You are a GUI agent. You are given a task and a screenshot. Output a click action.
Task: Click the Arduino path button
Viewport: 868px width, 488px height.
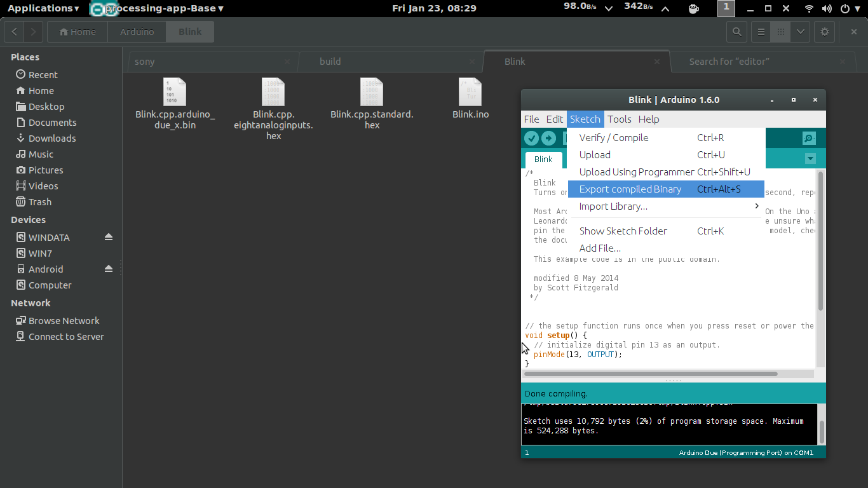coord(137,32)
